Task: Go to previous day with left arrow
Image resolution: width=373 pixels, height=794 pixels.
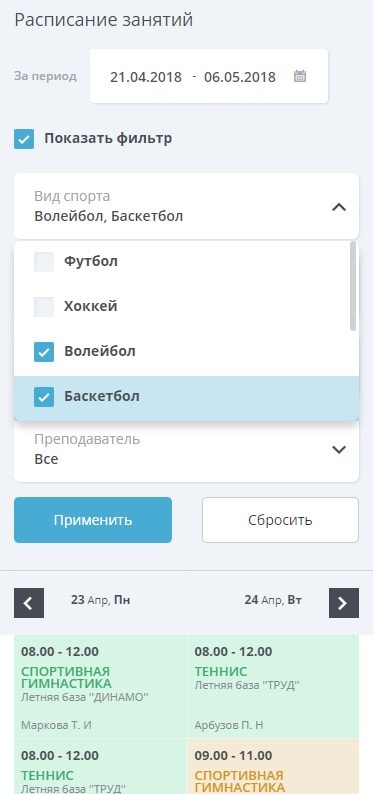Action: (29, 603)
